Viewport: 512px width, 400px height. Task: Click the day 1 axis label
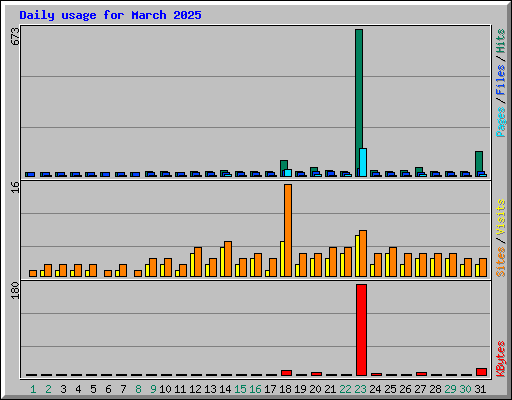coord(33,389)
